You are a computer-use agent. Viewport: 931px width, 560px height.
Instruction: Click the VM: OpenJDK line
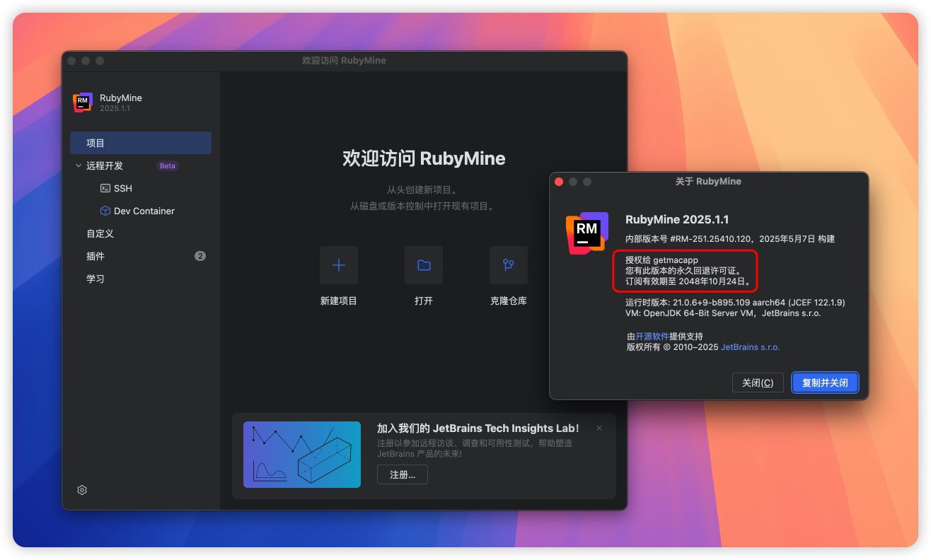[x=723, y=313]
